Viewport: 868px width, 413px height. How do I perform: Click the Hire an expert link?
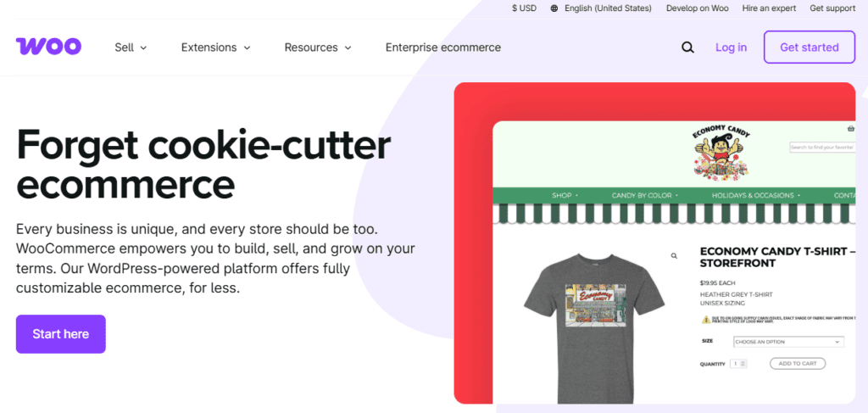click(x=769, y=8)
